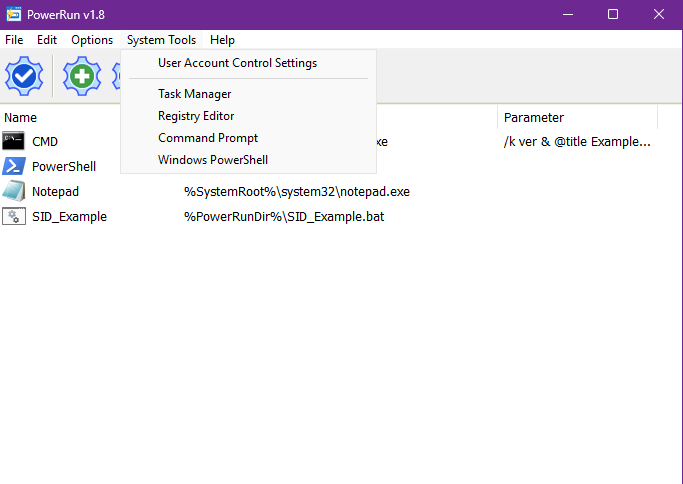
Task: Click the green plus gear toolbar icon
Action: tap(82, 76)
